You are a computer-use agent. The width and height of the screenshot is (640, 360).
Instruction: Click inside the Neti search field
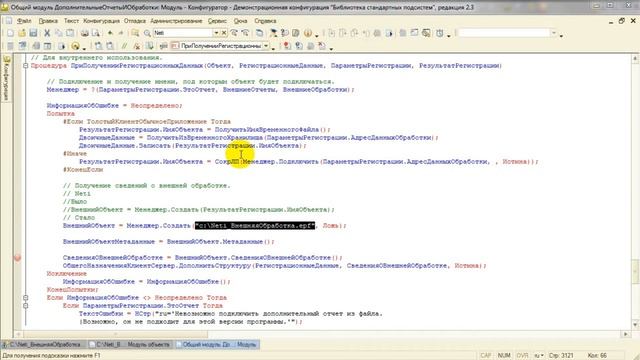pos(183,33)
